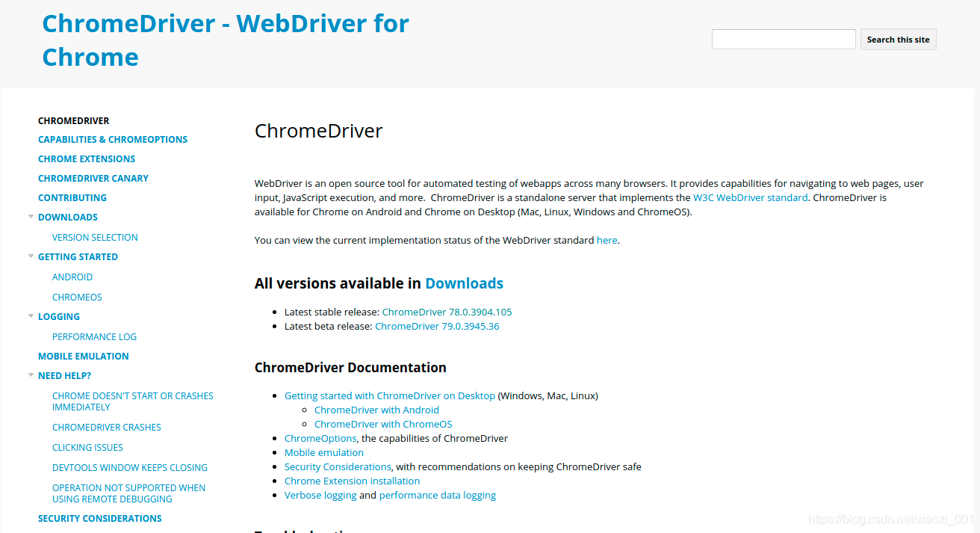The image size is (980, 533).
Task: Open Capabilities & ChromeOptions sidebar page
Action: coord(113,140)
